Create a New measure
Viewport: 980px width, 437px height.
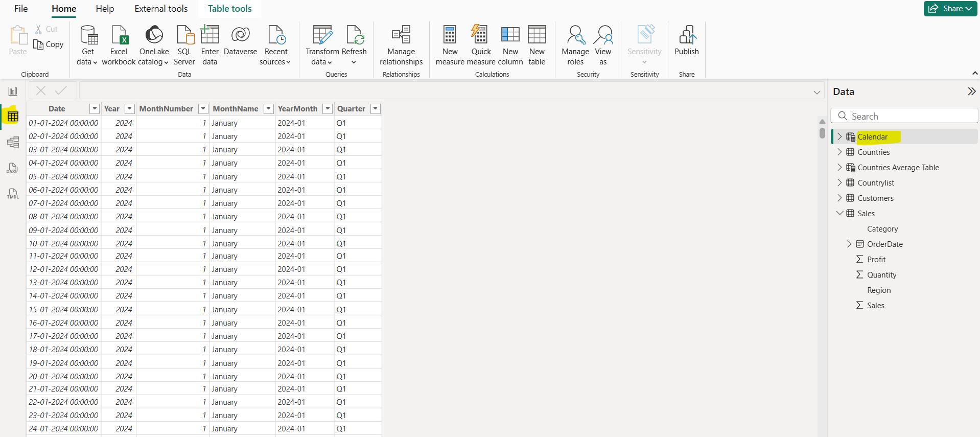(450, 45)
